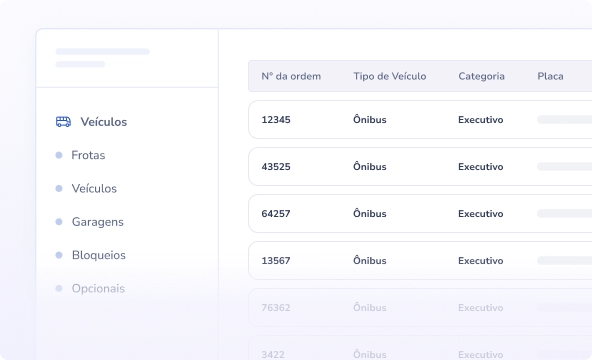The height and width of the screenshot is (360, 592).
Task: Click the bullet dot next to Garagens
Action: click(x=59, y=222)
